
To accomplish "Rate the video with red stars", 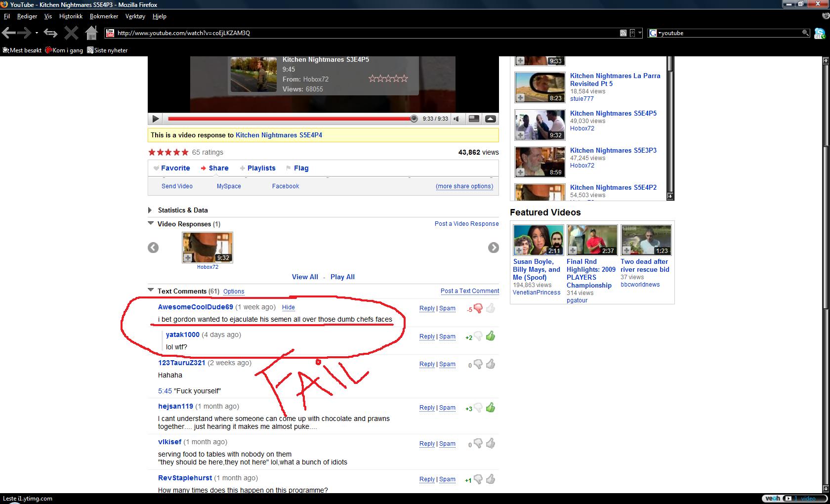I will 168,152.
